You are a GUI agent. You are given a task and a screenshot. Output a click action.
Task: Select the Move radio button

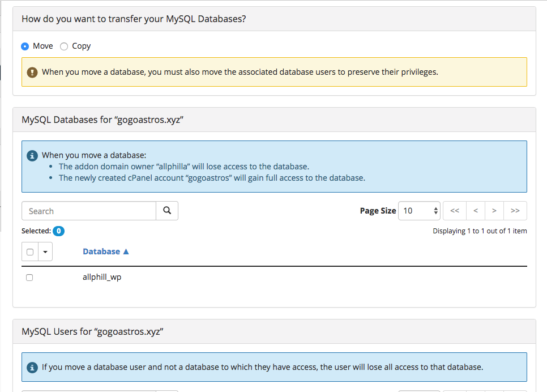pos(25,46)
